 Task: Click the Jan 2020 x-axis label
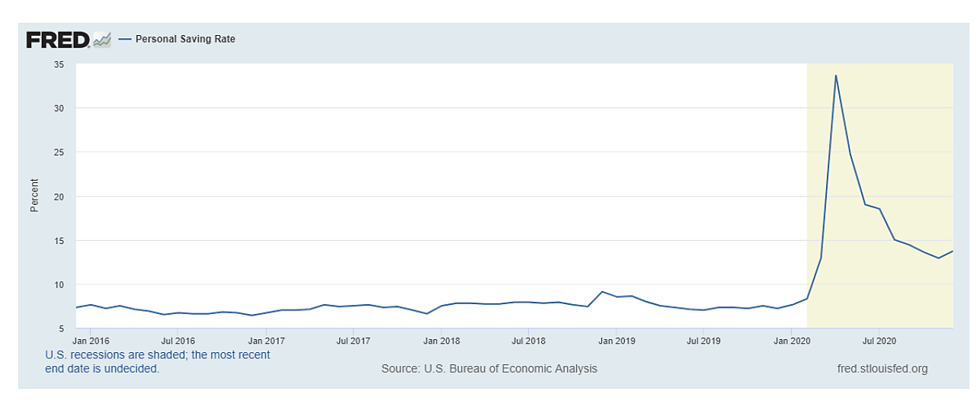pyautogui.click(x=791, y=340)
